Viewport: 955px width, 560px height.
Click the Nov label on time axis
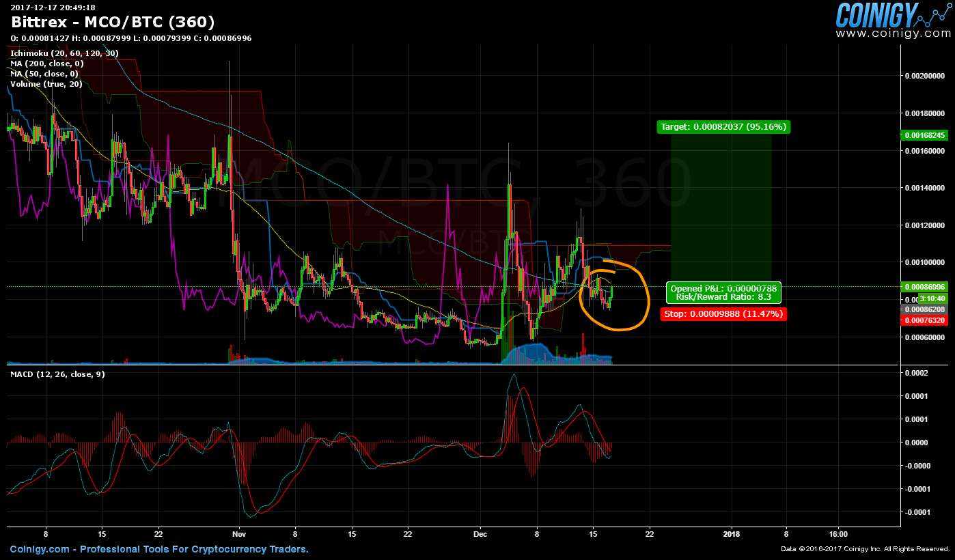(238, 534)
